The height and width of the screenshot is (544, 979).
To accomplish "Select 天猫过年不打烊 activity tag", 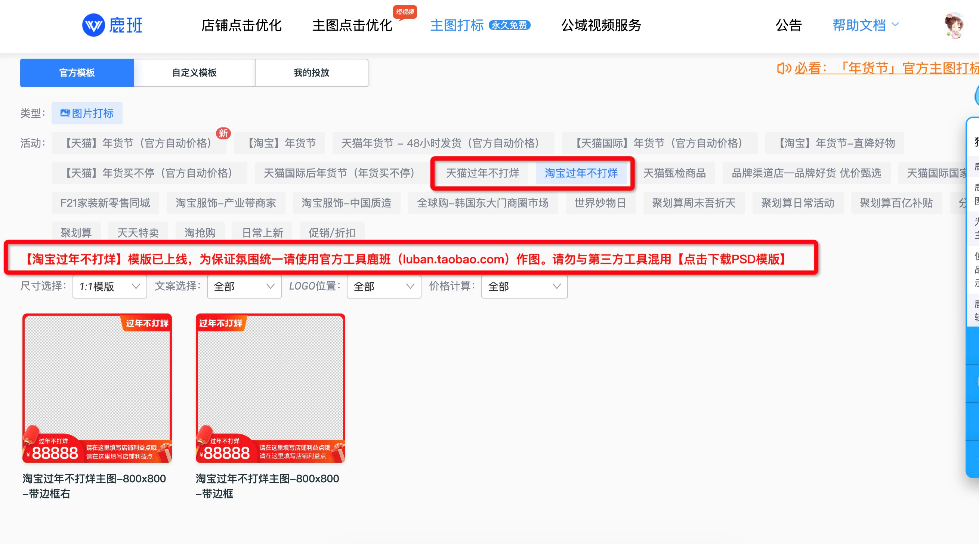I will point(483,173).
